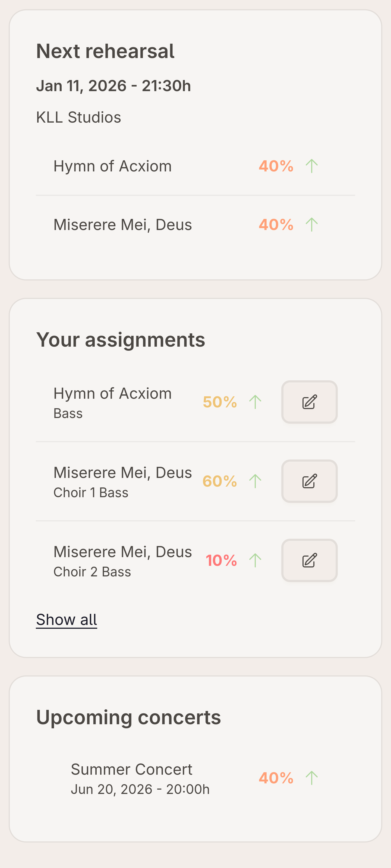391x868 pixels.
Task: Edit the Choir 1 Bass assignment
Action: click(x=309, y=481)
